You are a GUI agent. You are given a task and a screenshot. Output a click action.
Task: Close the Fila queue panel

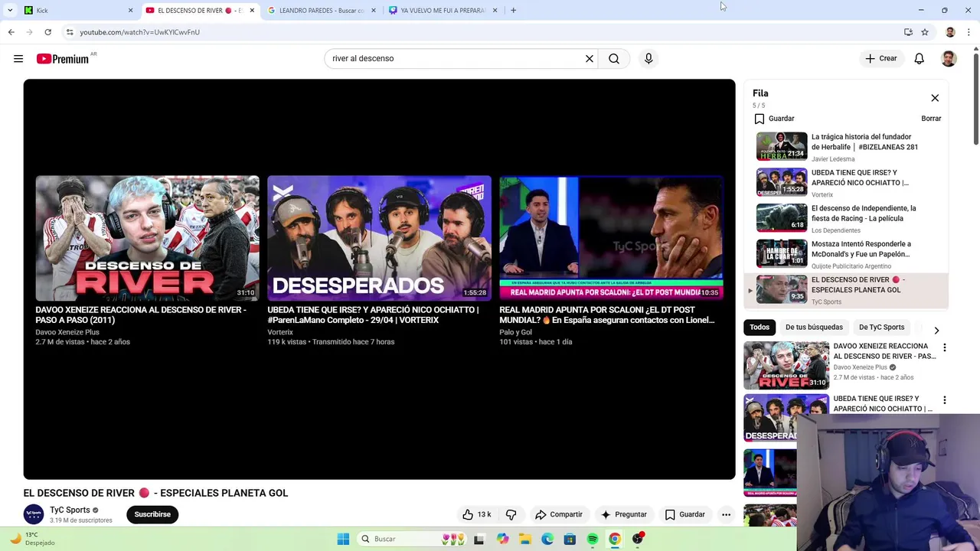tap(935, 98)
